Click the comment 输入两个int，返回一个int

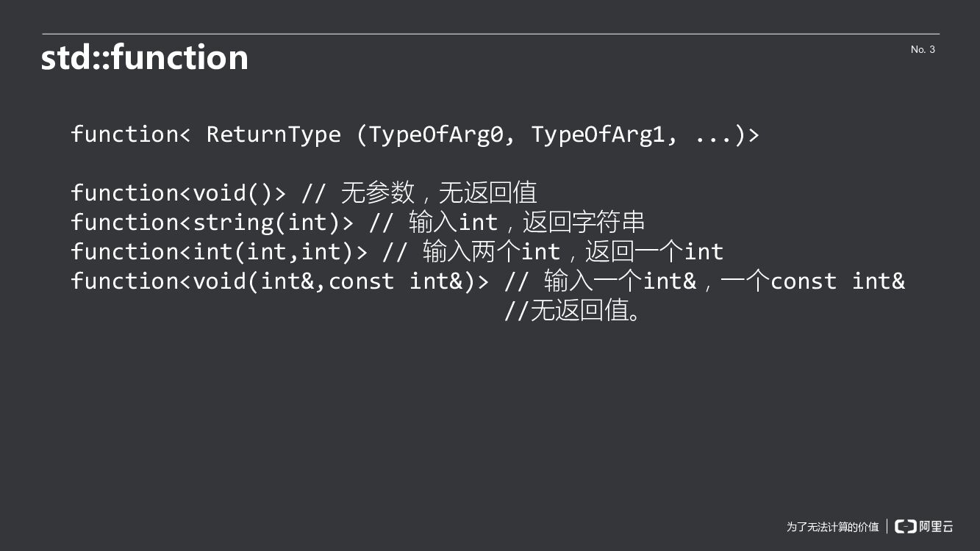(x=573, y=252)
